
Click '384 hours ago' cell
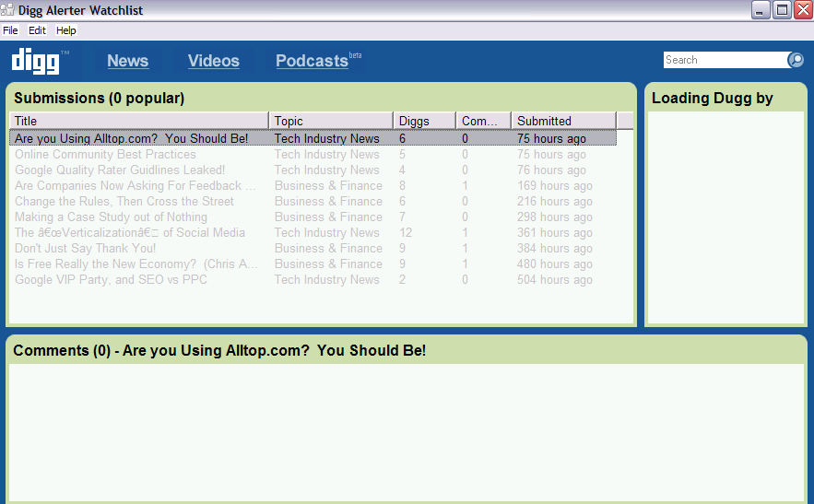point(554,249)
